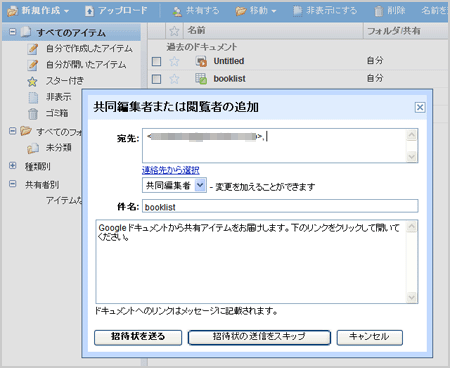Click into the 宛先 recipients field
450x368 pixels.
[x=274, y=146]
